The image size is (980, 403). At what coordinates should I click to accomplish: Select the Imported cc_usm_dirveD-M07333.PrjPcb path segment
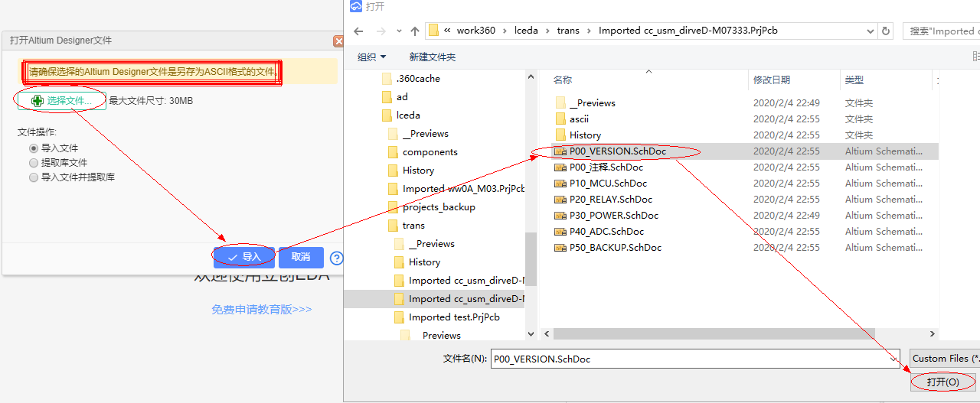point(688,31)
